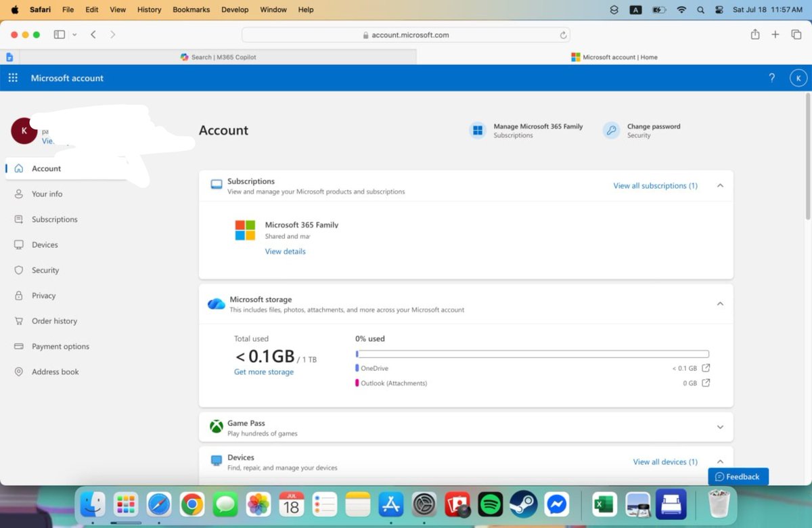Open Launchpad from the Dock
This screenshot has width=812, height=528.
(x=126, y=504)
